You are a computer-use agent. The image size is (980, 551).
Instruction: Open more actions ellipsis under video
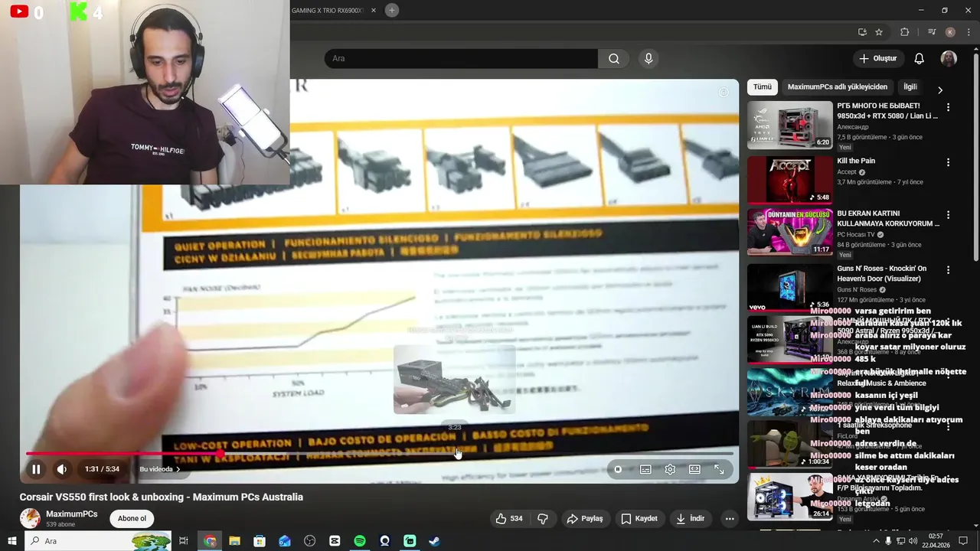730,519
